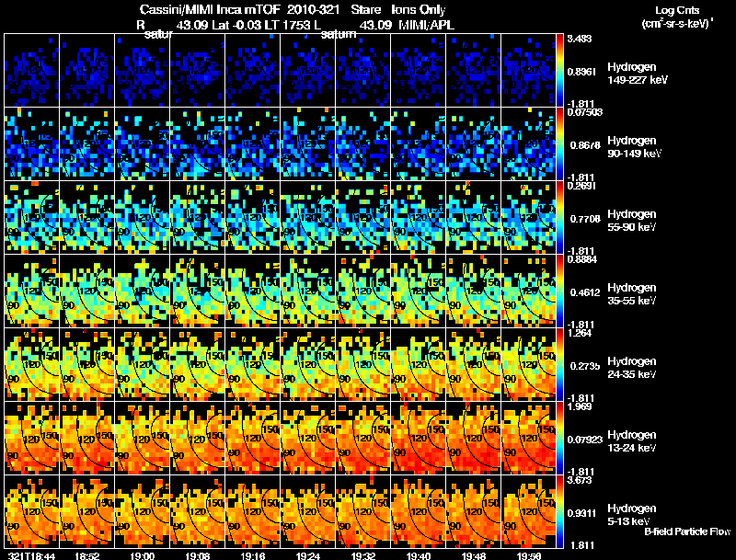
Task: Click the Hydrogen 35-55 keV row label
Action: coord(632,294)
